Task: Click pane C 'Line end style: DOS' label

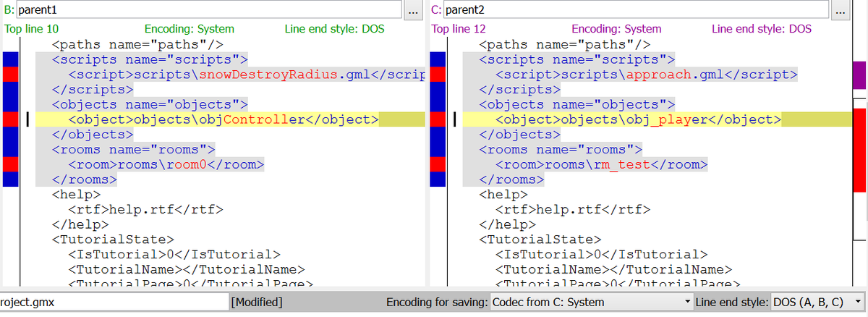Action: (x=762, y=29)
